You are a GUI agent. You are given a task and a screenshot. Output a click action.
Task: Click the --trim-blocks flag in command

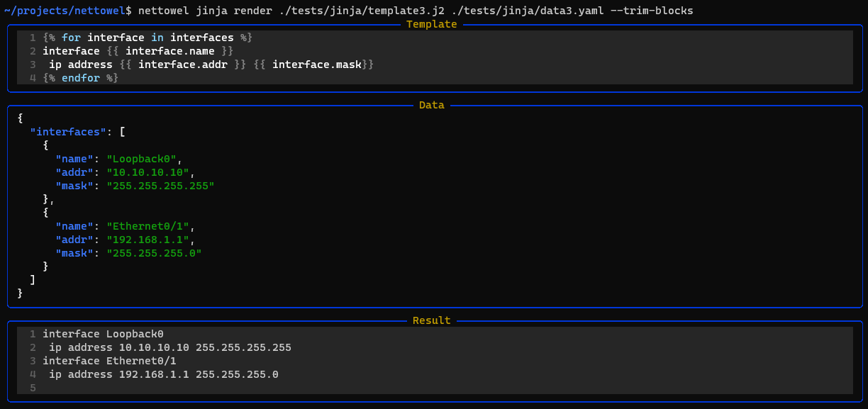click(652, 11)
